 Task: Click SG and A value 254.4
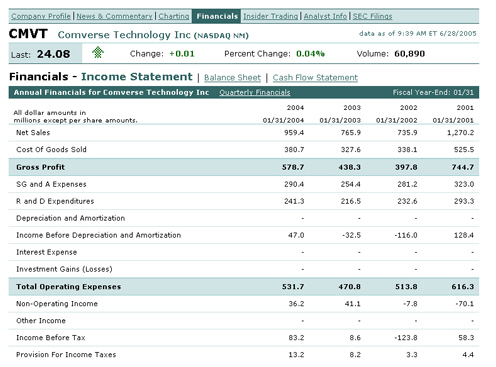point(351,184)
